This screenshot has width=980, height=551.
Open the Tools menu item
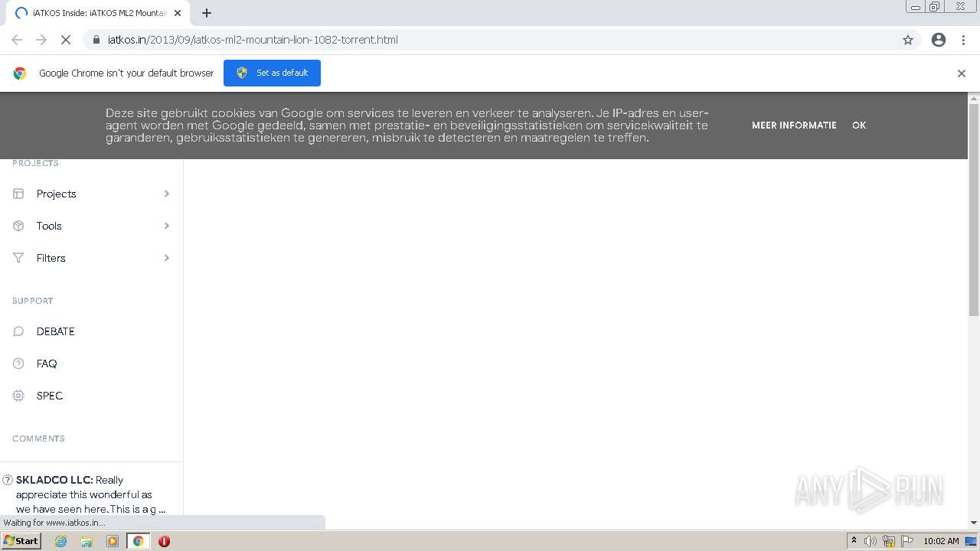[x=49, y=226]
